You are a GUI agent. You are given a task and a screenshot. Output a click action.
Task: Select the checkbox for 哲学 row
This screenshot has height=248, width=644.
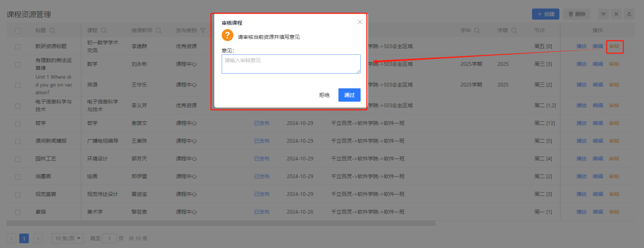(18, 123)
